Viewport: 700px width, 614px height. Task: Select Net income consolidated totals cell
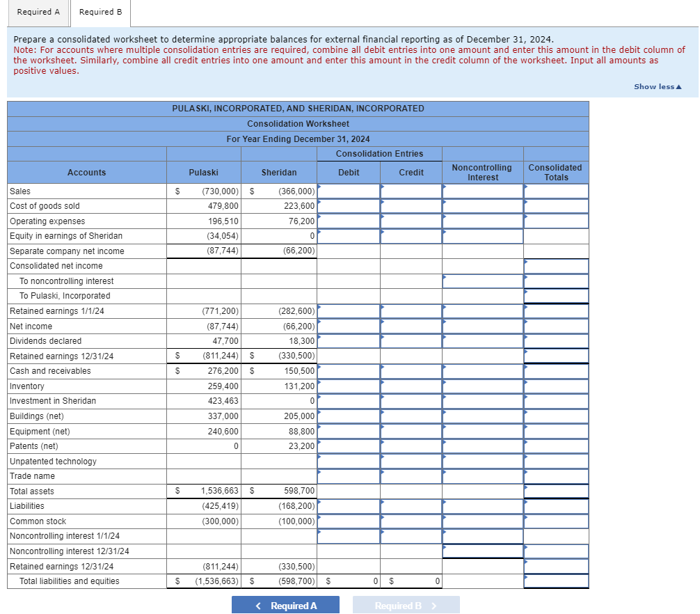(x=556, y=326)
